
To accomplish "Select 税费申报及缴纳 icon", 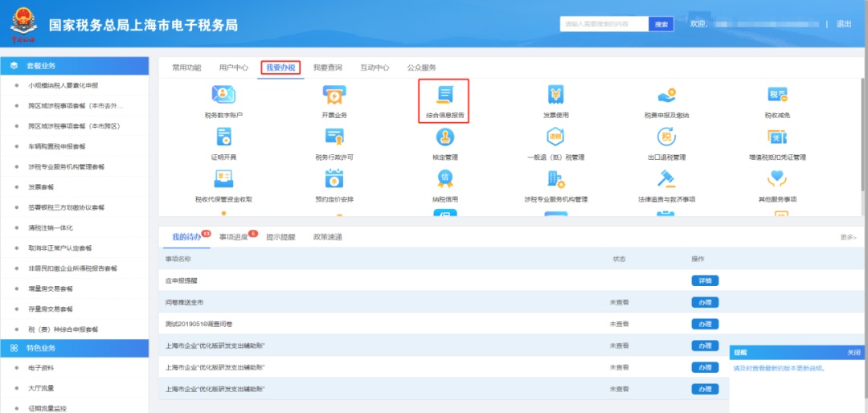I will click(x=666, y=96).
